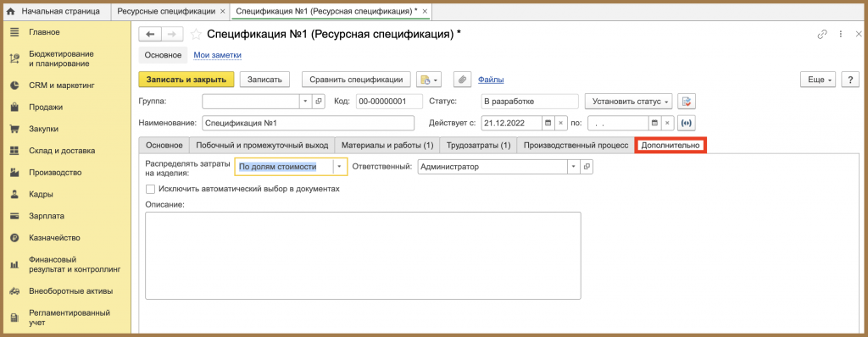
Task: Expand the Ответственный dropdown arrow
Action: [574, 167]
